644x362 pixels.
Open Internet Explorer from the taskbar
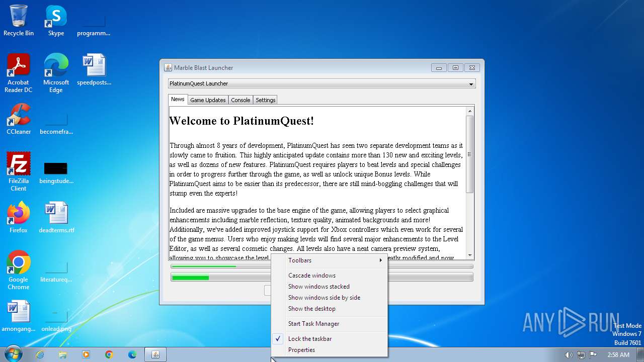click(x=40, y=354)
